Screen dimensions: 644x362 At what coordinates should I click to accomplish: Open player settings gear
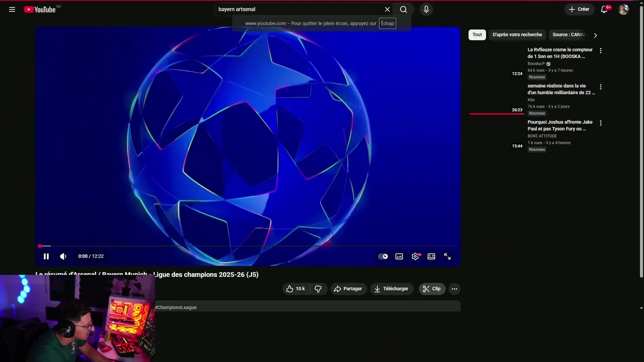pyautogui.click(x=415, y=256)
